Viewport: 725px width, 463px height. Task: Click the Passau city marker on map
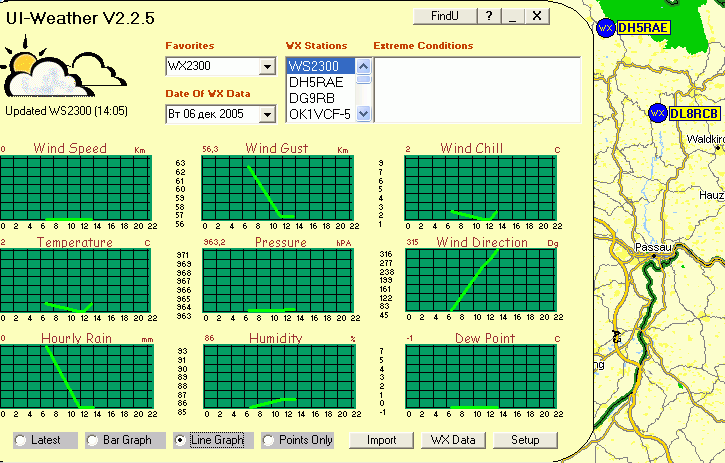pos(653,256)
